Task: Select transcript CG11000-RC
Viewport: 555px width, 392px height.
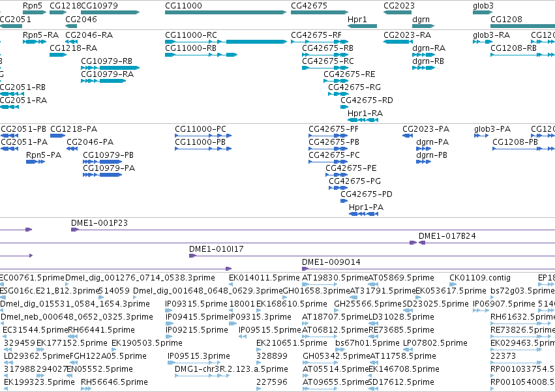Action: pos(226,42)
